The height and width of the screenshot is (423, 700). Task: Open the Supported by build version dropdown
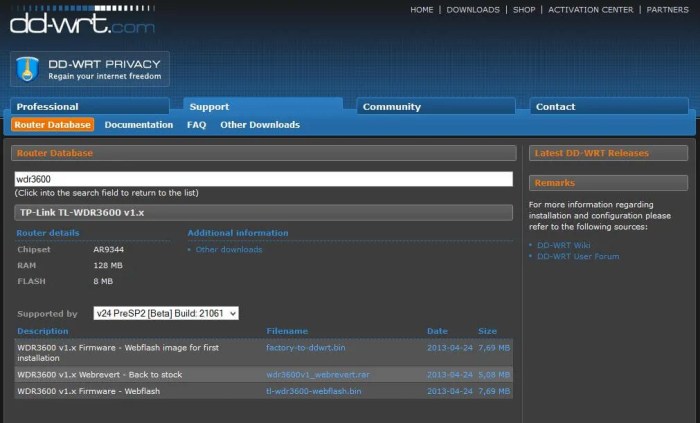point(166,313)
